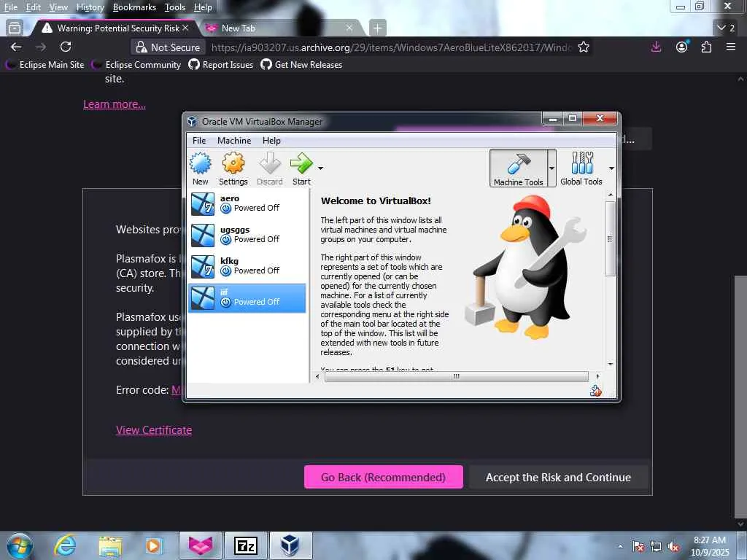The height and width of the screenshot is (560, 747).
Task: Open Machine Tools dropdown arrow
Action: point(551,168)
